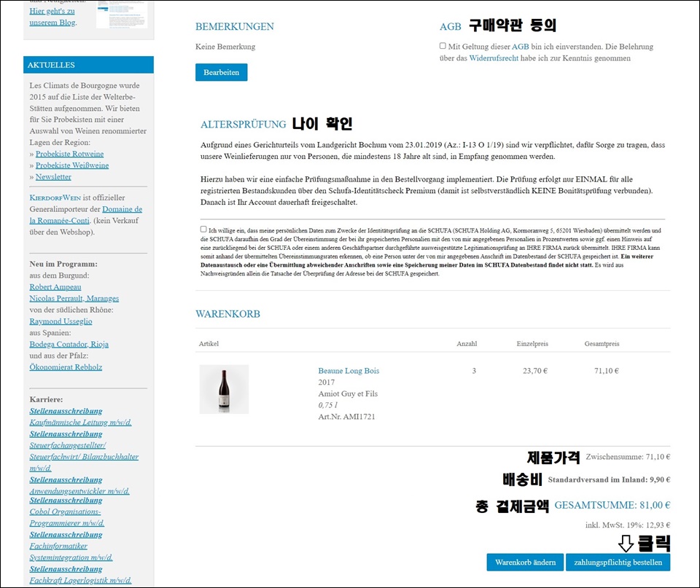Click the article number 'Art.Nr. AMI1721'

tap(347, 417)
